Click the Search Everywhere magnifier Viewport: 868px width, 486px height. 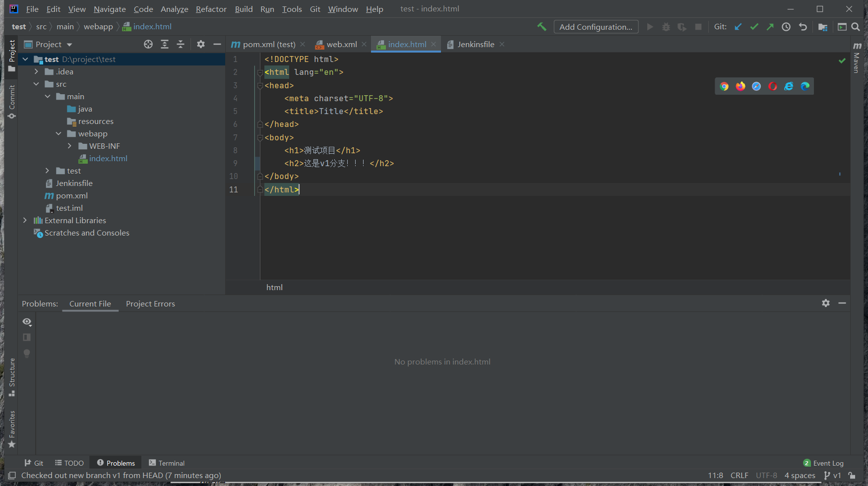pos(856,27)
